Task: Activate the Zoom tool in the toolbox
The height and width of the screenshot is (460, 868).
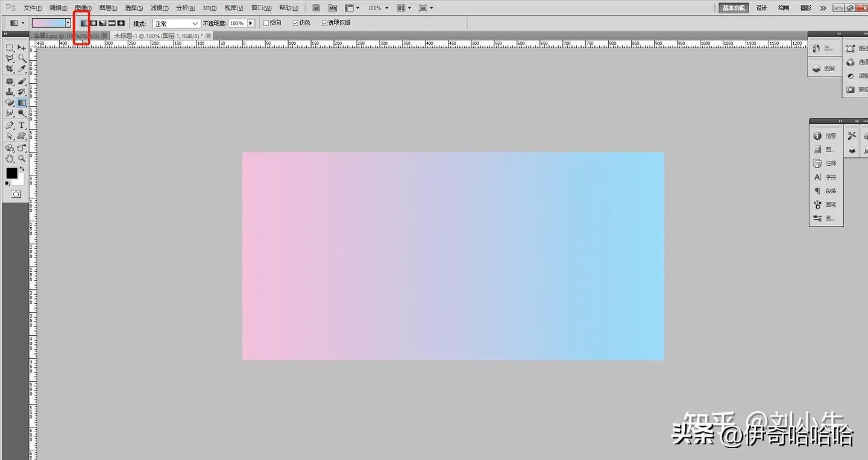Action: pos(22,158)
